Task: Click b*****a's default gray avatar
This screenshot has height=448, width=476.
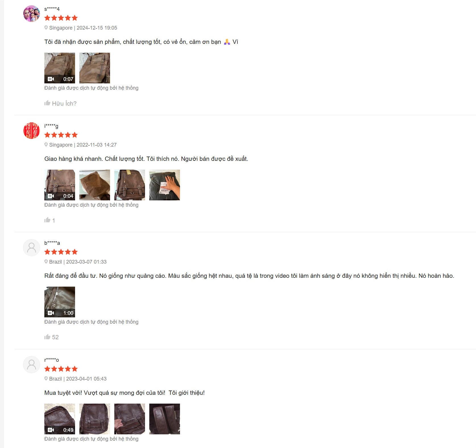Action: (x=32, y=248)
